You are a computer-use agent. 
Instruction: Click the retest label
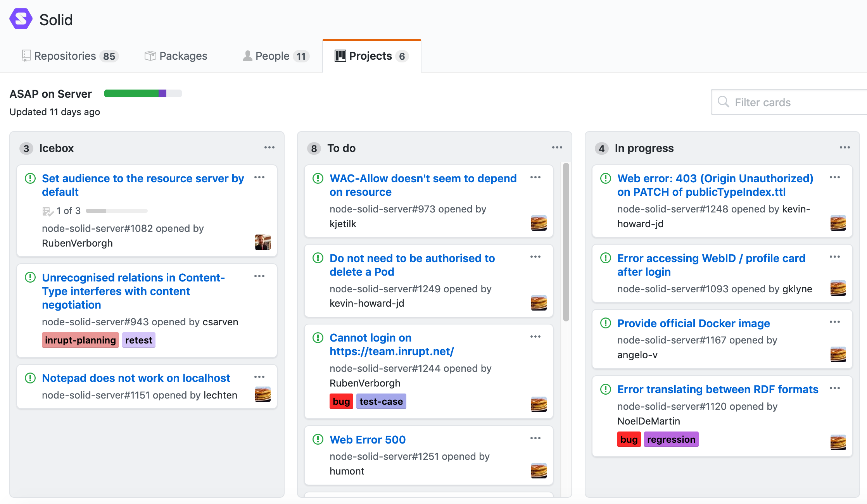[138, 340]
